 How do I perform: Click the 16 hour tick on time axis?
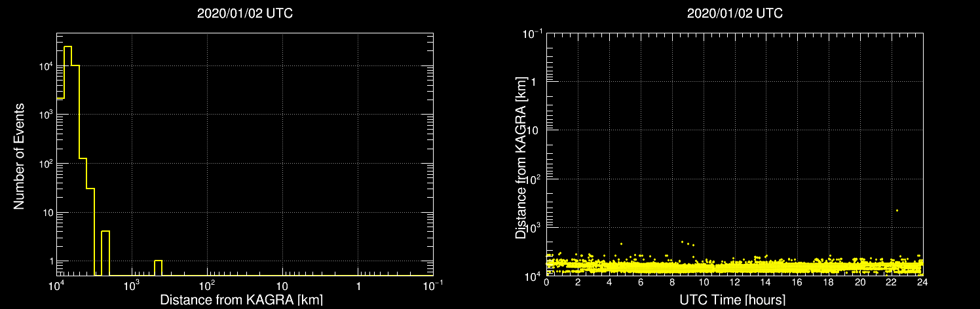(797, 282)
